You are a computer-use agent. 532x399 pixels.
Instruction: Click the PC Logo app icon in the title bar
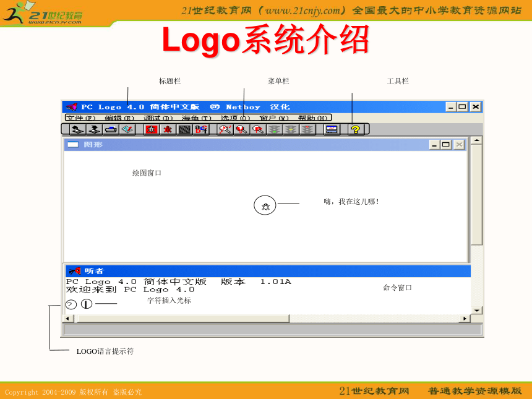pos(72,107)
